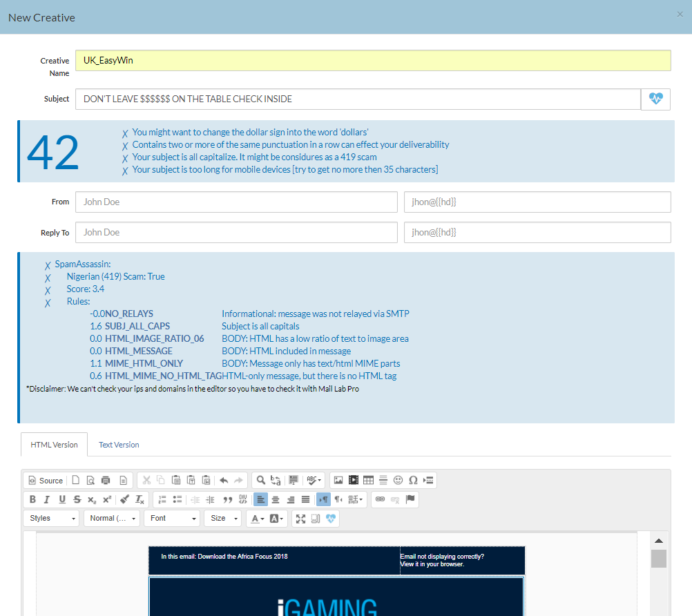Click the Maximize editor icon
The width and height of the screenshot is (692, 616).
click(300, 519)
